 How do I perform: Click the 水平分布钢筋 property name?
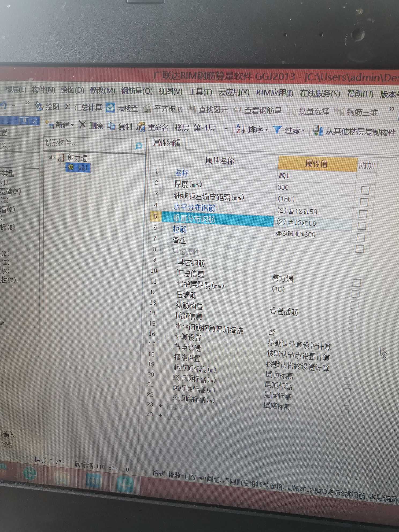(195, 208)
